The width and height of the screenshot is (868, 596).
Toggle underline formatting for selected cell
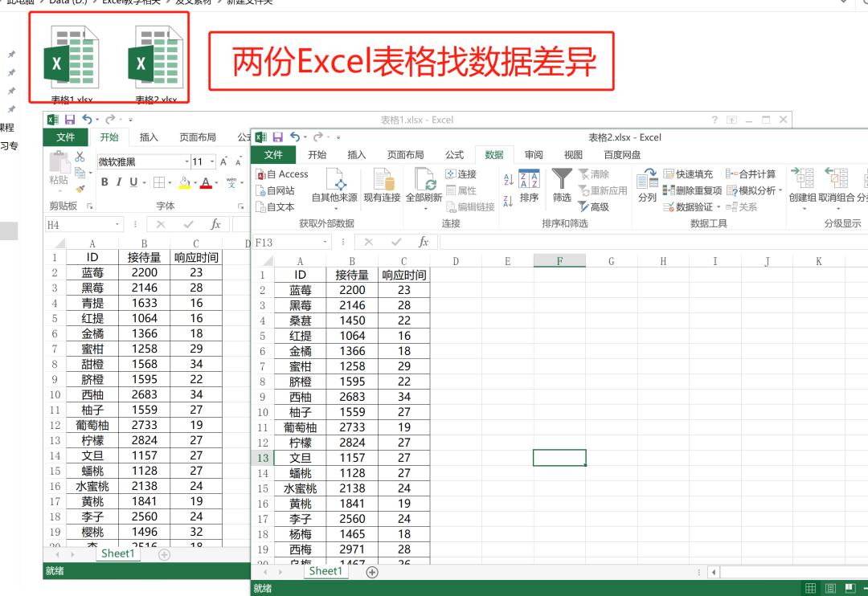point(133,182)
